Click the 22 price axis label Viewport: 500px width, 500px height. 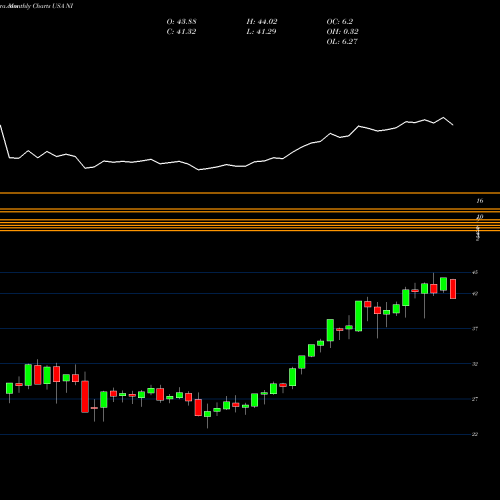click(x=475, y=434)
